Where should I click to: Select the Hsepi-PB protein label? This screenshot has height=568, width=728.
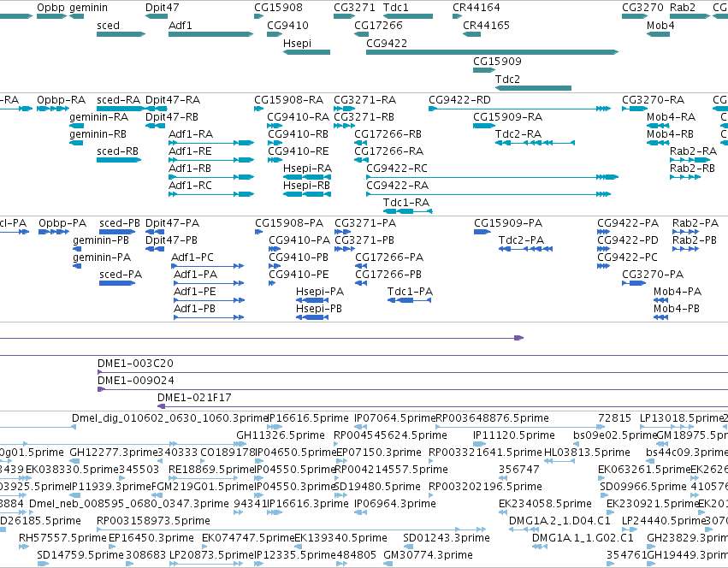point(319,309)
